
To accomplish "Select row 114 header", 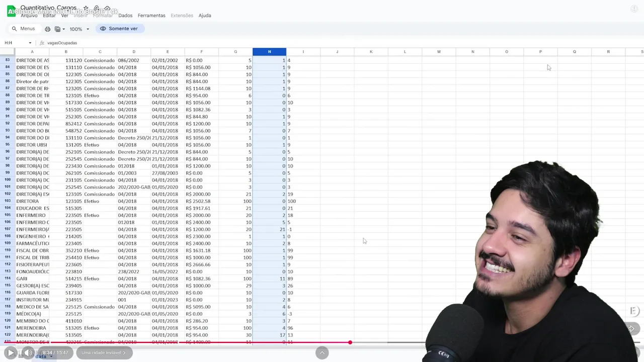I will (8, 279).
